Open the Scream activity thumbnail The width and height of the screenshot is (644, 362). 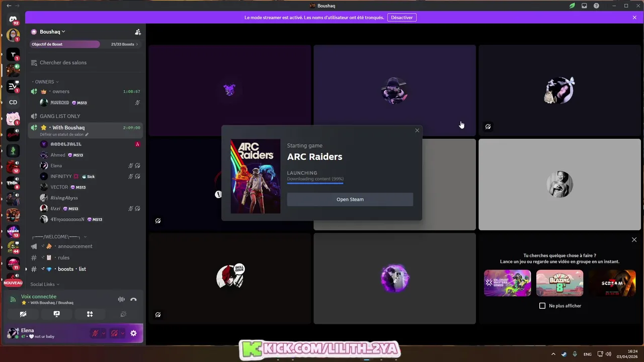612,283
